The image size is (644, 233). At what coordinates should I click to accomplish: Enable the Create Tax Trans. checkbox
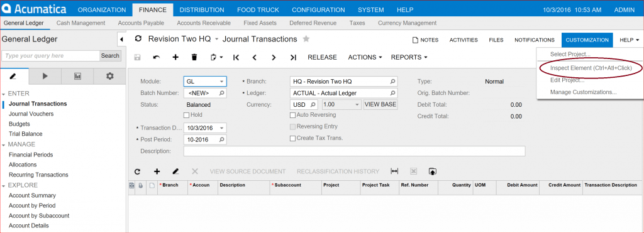pos(293,138)
